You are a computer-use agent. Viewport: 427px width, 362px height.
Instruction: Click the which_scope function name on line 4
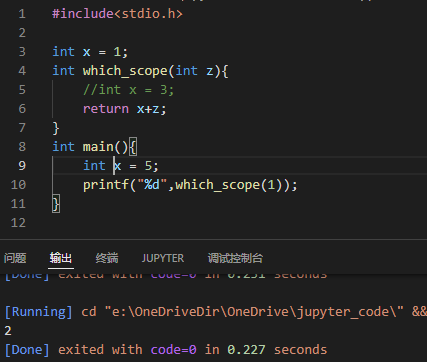coord(125,71)
